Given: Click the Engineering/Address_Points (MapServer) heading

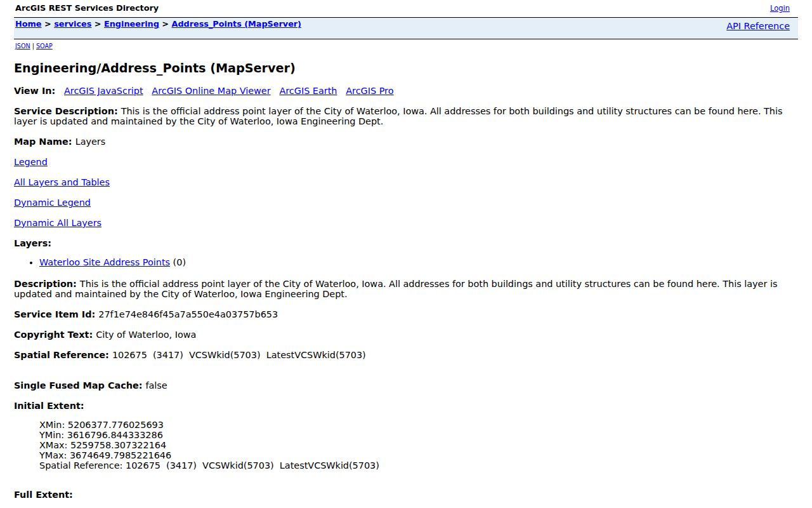Looking at the screenshot, I should point(155,68).
